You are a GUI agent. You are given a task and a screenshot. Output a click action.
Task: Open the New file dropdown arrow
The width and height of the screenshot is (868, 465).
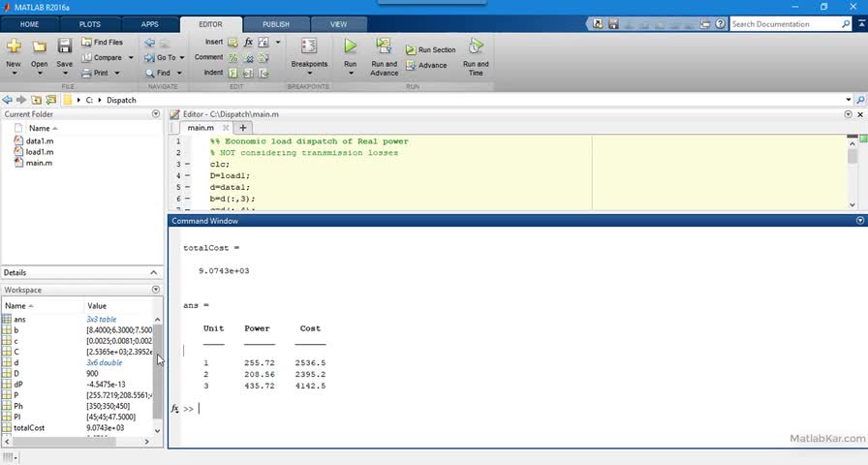[x=14, y=73]
